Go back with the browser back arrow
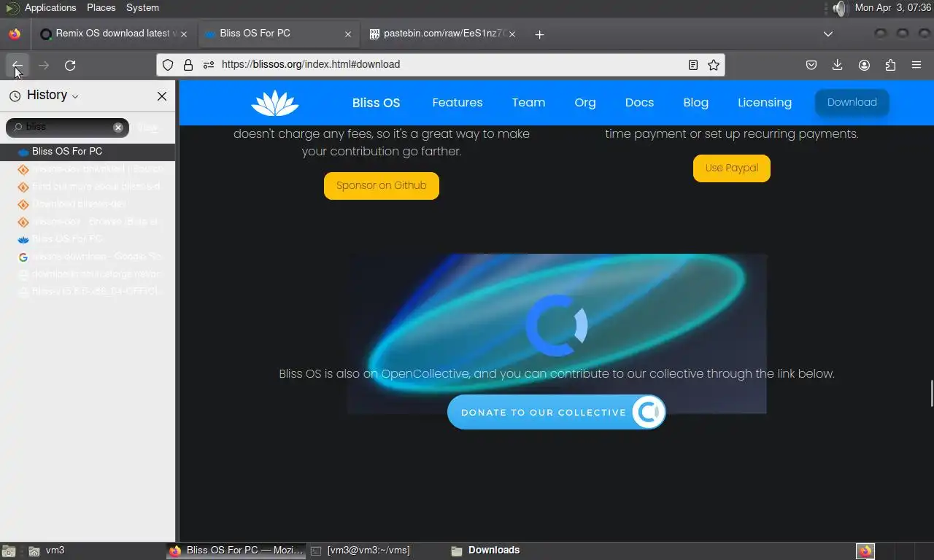Viewport: 934px width, 560px height. (x=18, y=65)
